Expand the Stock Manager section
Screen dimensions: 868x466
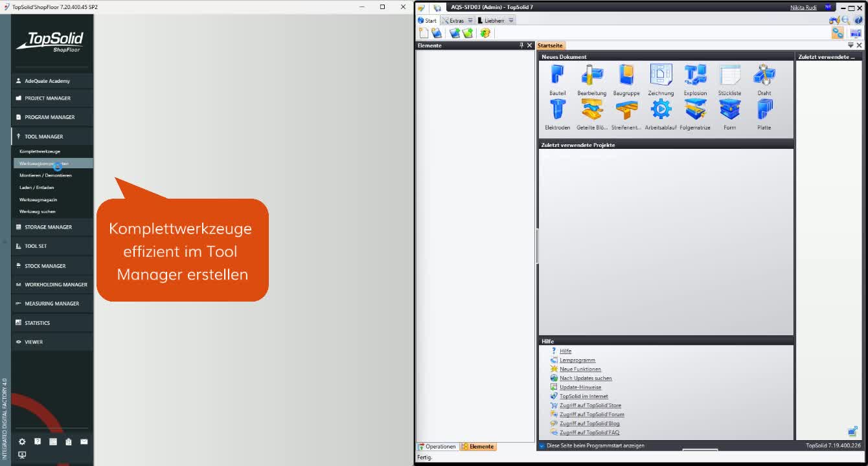pos(52,266)
